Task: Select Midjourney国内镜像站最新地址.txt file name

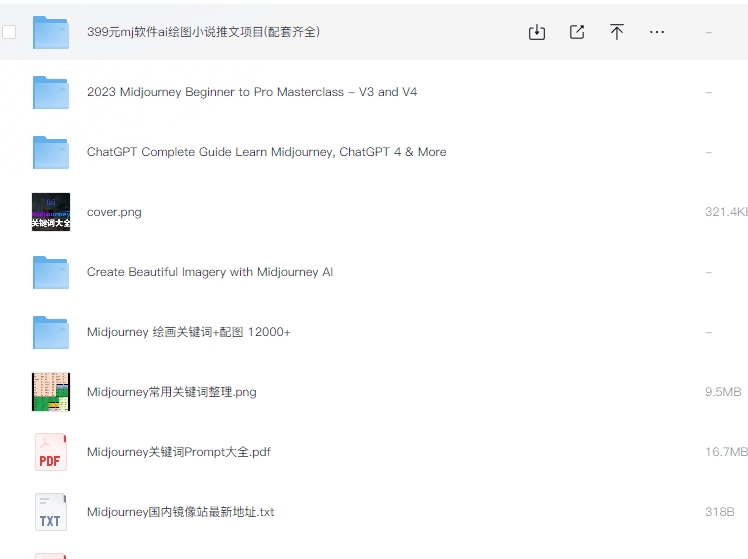Action: click(180, 512)
